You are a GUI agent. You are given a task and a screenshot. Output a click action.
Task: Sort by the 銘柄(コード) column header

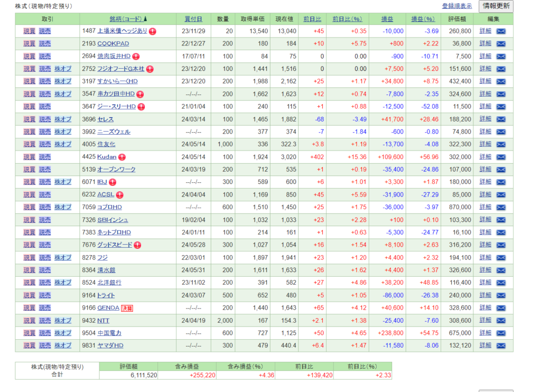126,19
